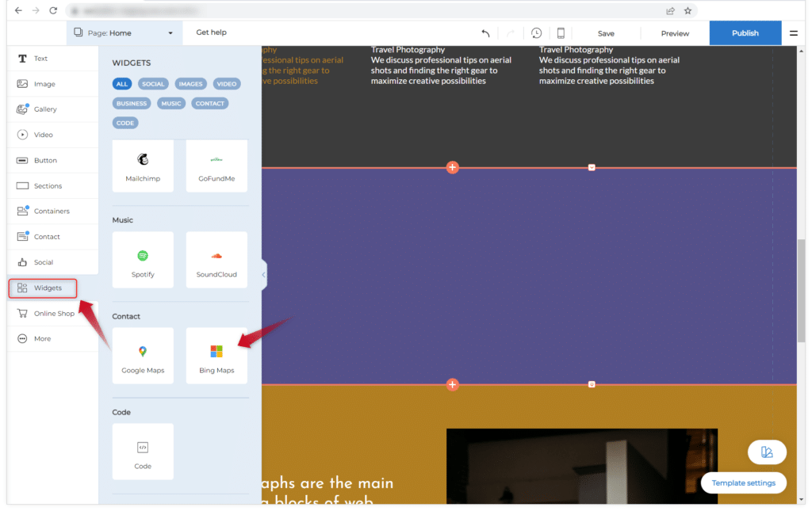This screenshot has width=812, height=511.
Task: Select the Code embed widget
Action: tap(143, 452)
